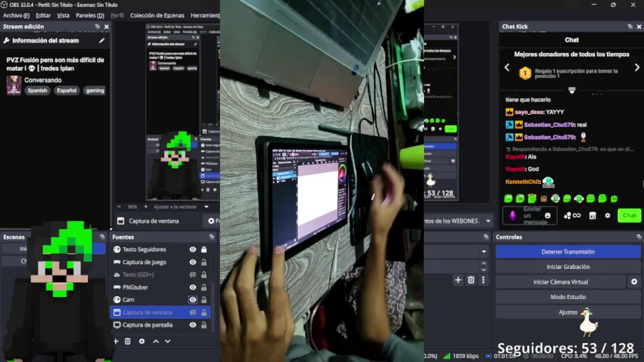Open the Paneles menu
Viewport: 644px width, 362px height.
[x=90, y=16]
